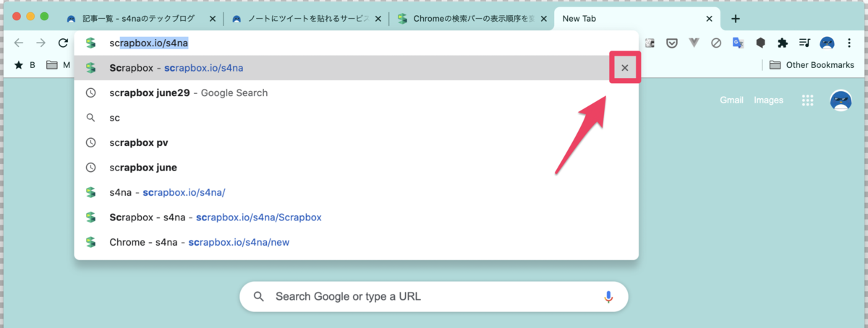The height and width of the screenshot is (328, 868).
Task: Switch to the s4naのテックブログ tab
Action: coord(140,19)
